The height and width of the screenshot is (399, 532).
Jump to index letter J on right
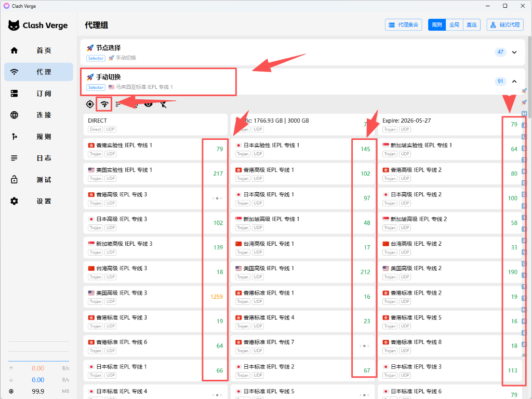(524, 125)
